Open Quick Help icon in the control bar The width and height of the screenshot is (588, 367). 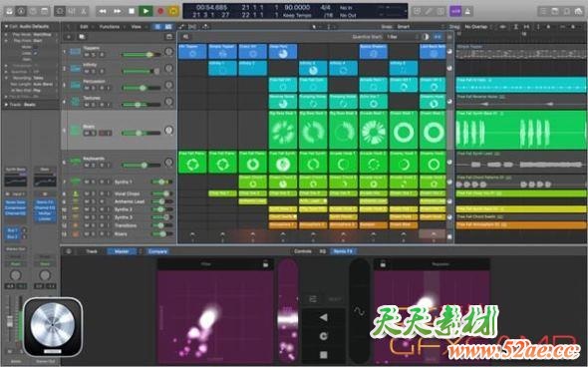coord(33,11)
